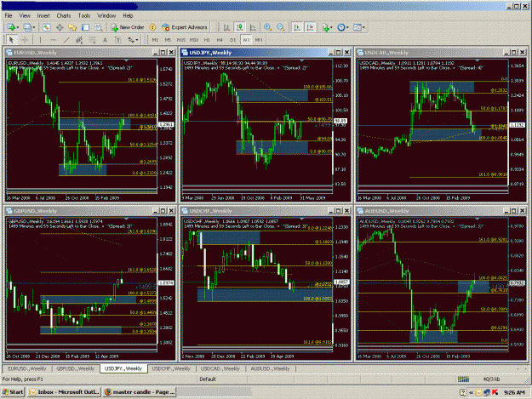Click the Default profile status text
Viewport: 532px width, 399px height.
(208, 379)
